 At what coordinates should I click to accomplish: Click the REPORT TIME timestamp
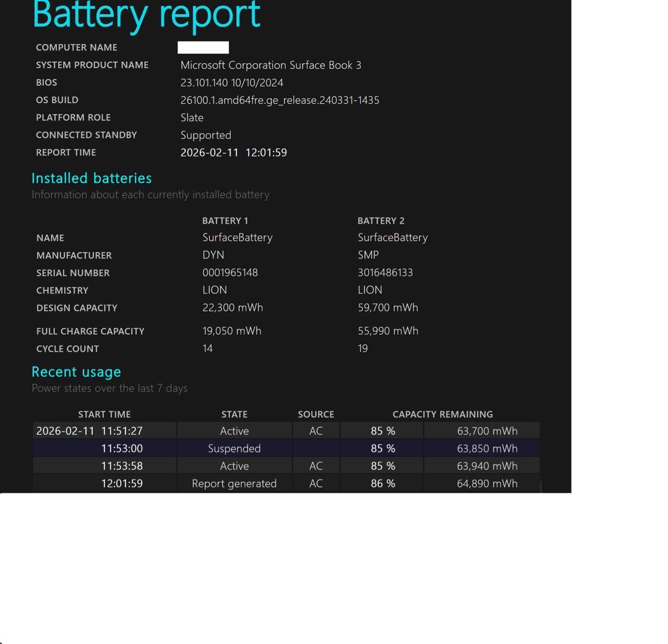click(234, 152)
